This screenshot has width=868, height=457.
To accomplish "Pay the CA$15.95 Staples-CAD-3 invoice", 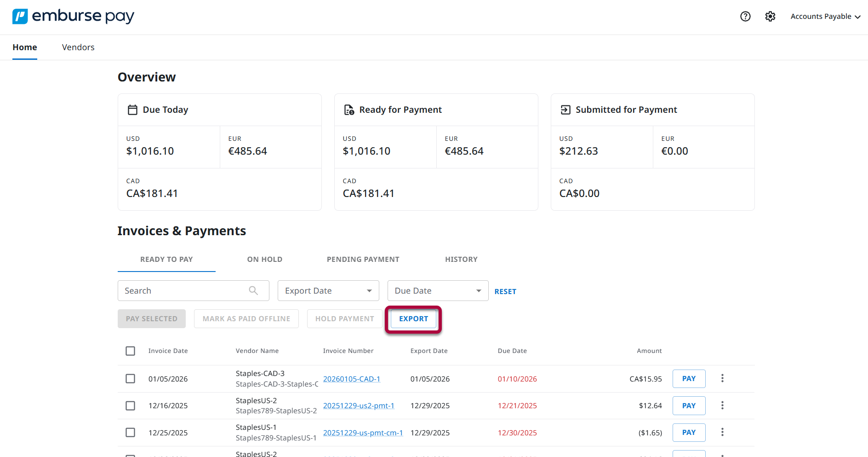I will 689,379.
